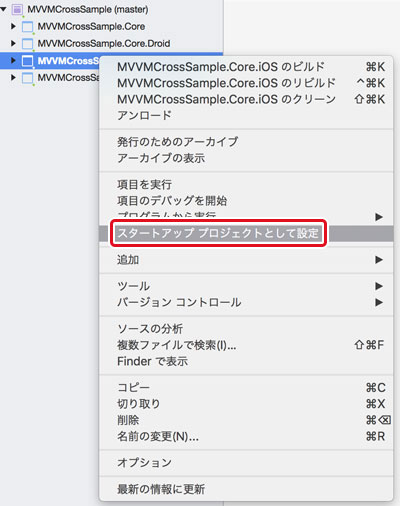Image resolution: width=400 pixels, height=506 pixels.
Task: Choose MVVMCrossSample.Core.iOS のクリーン
Action: (246, 99)
